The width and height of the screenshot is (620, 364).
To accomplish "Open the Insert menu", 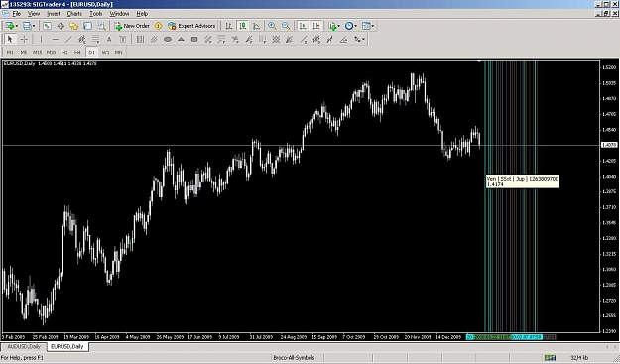I will click(x=54, y=14).
